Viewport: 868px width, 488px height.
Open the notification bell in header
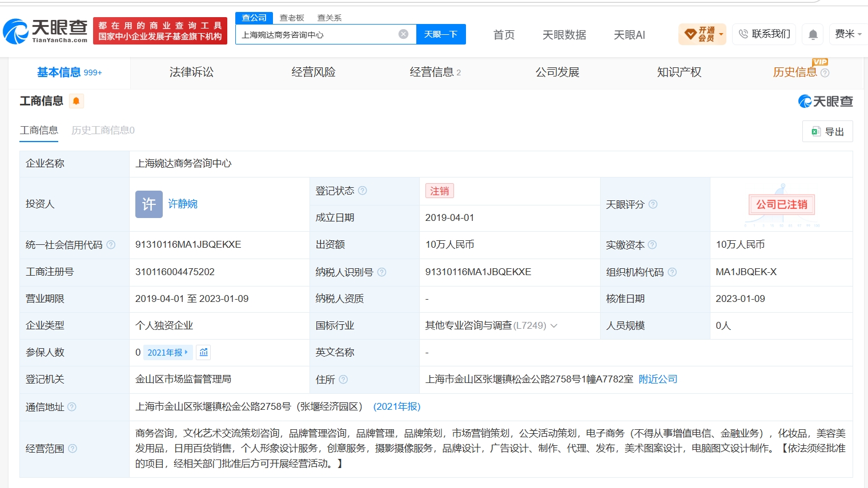click(813, 35)
